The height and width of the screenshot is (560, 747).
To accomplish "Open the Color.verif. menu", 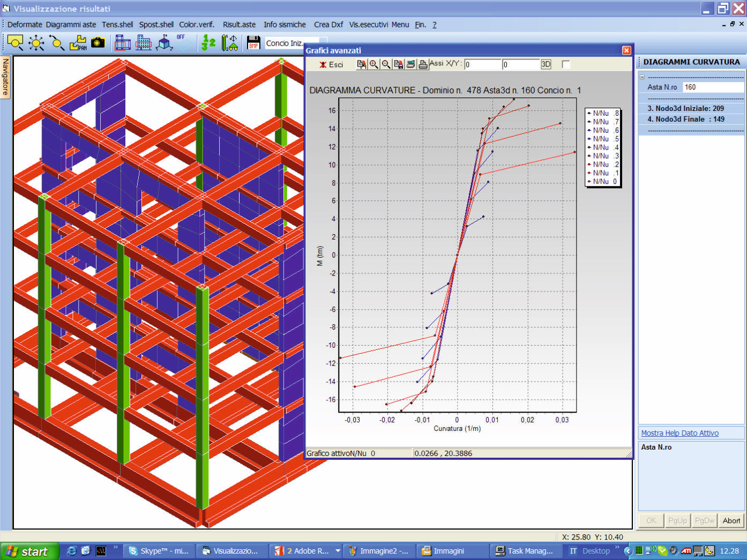I will click(197, 25).
